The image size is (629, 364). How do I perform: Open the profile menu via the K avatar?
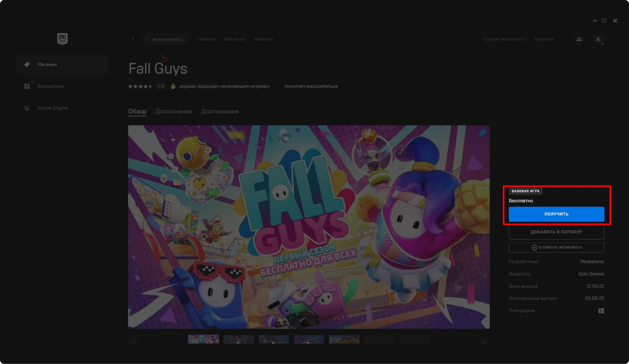tap(598, 39)
